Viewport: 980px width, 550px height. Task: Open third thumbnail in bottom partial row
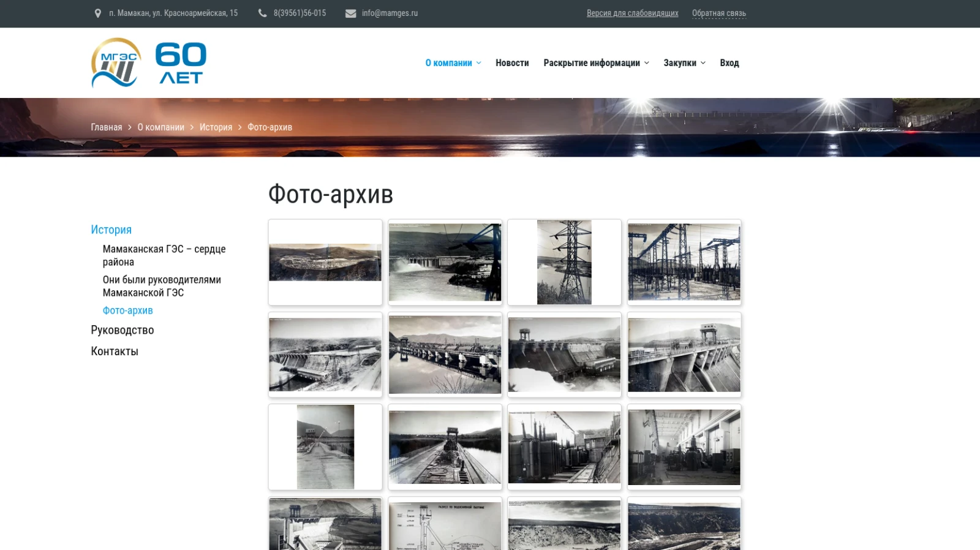tap(564, 524)
